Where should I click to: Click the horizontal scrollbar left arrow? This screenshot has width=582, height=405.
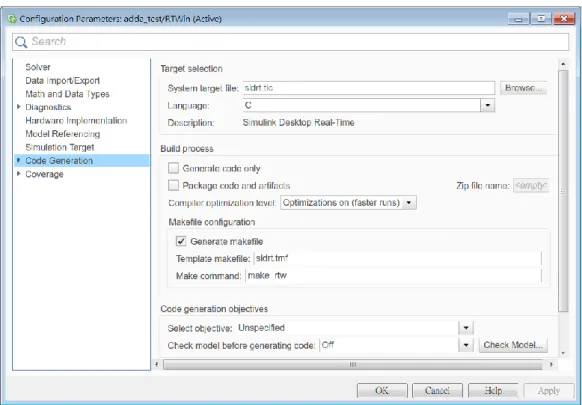tap(157, 365)
